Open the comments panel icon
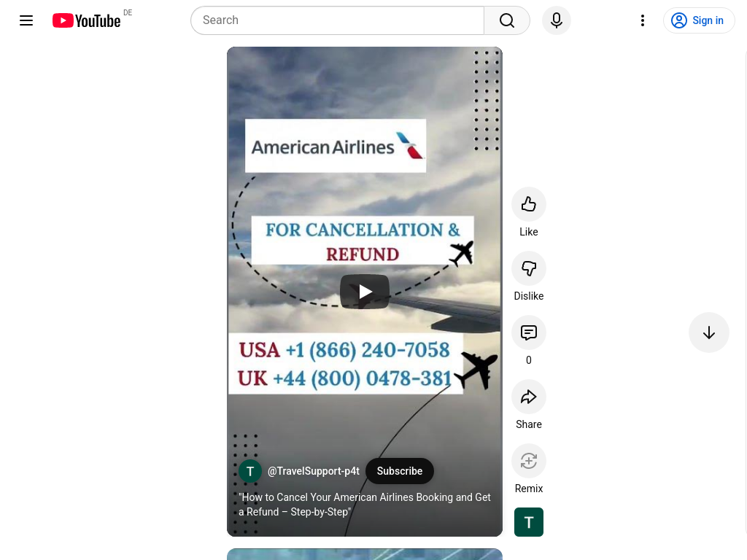 529,332
